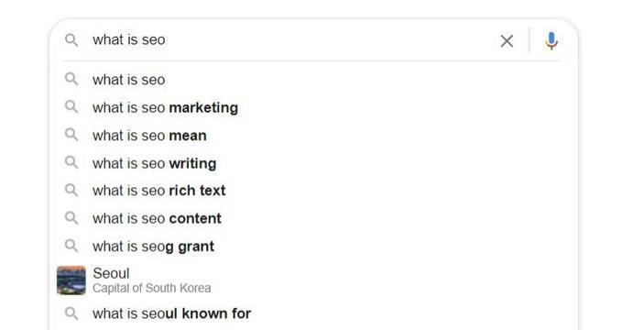The height and width of the screenshot is (330, 644).
Task: Click magnifier icon next to 'what is seo mean'
Action: click(x=71, y=134)
